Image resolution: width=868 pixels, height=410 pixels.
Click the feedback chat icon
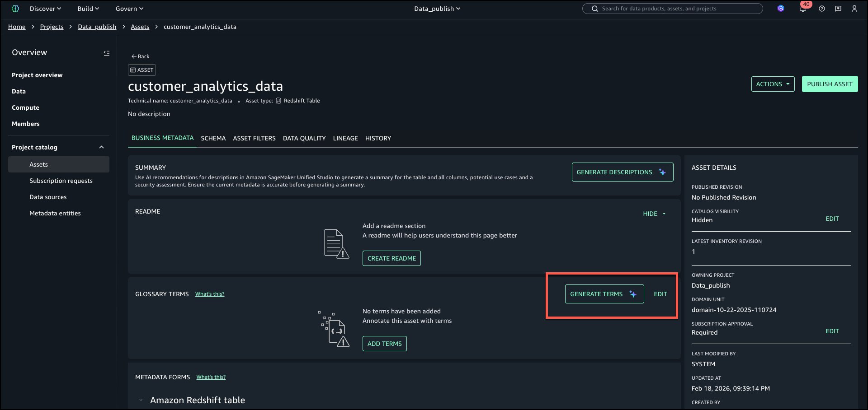point(838,9)
